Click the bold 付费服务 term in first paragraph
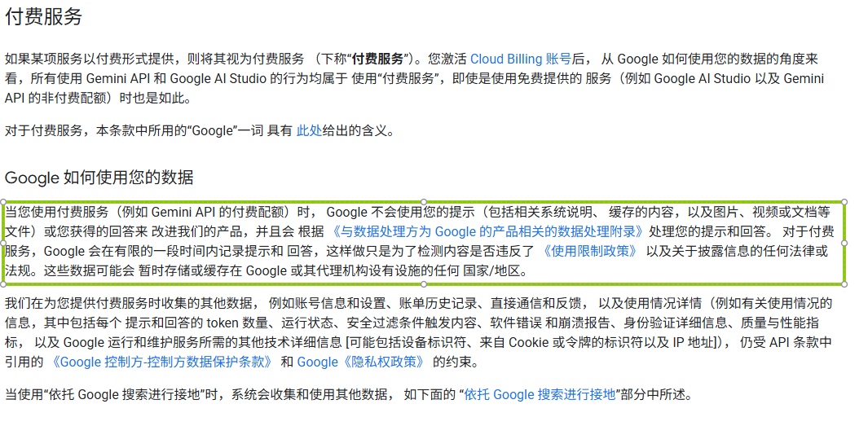The height and width of the screenshot is (426, 868). click(377, 59)
